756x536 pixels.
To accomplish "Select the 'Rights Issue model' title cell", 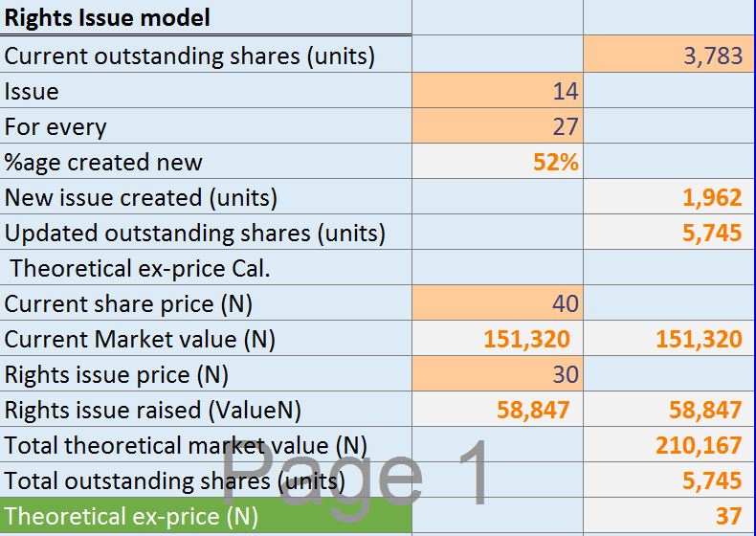I will 205,17.
